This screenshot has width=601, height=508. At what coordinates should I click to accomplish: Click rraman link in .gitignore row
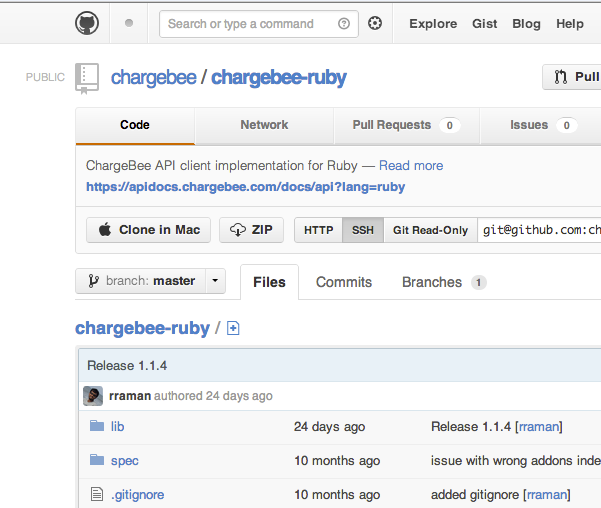[x=547, y=495]
